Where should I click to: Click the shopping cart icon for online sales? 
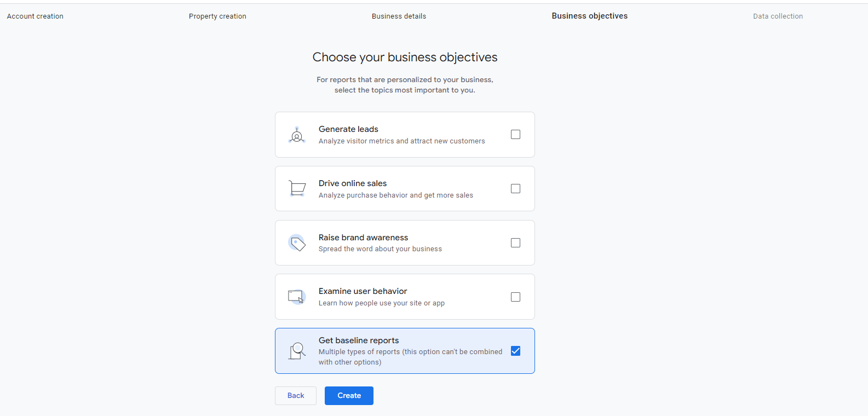(x=297, y=189)
